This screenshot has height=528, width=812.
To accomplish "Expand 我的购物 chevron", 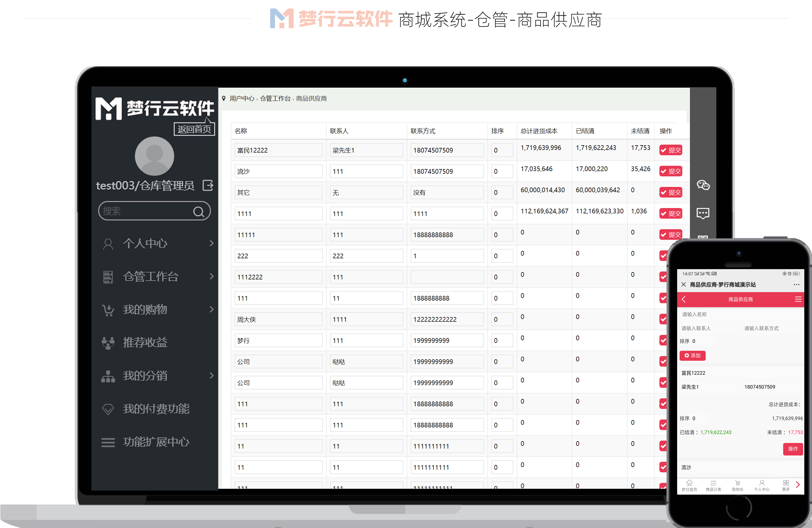I will [x=211, y=309].
